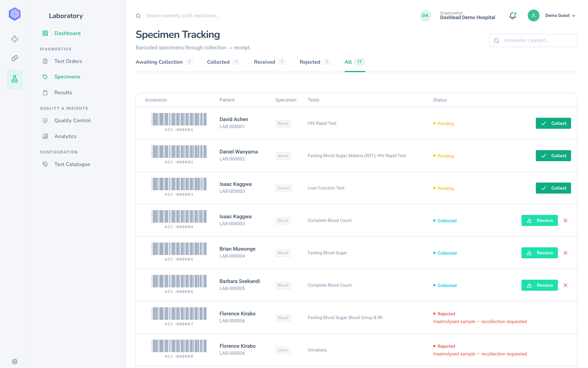Click Pending status for Daniel Wanyama
The height and width of the screenshot is (368, 588).
444,156
